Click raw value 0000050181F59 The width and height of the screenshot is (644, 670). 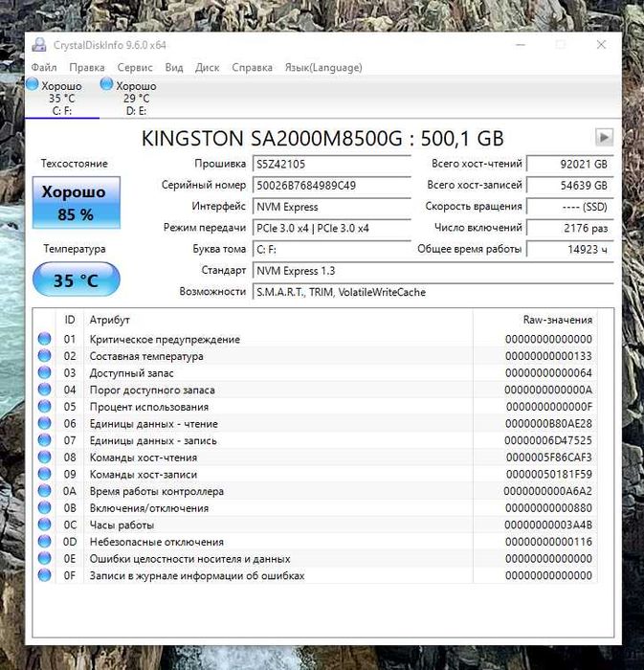click(549, 475)
